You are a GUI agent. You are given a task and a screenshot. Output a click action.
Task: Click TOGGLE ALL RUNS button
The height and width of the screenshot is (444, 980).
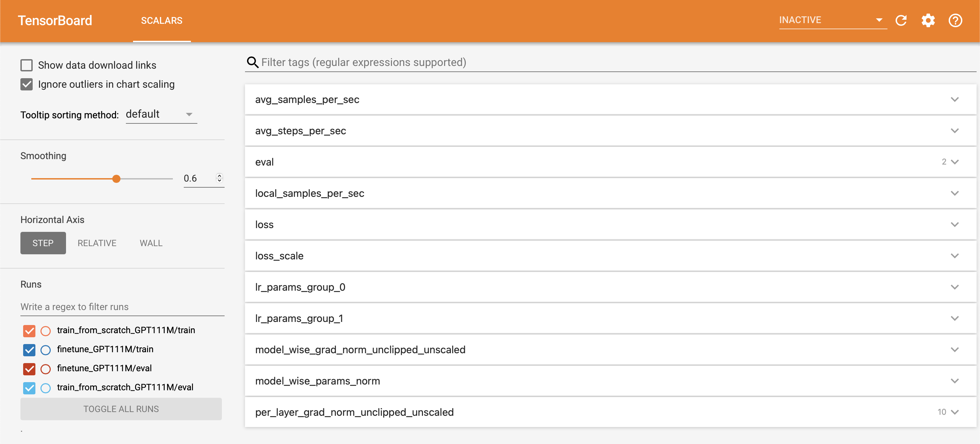pyautogui.click(x=121, y=409)
